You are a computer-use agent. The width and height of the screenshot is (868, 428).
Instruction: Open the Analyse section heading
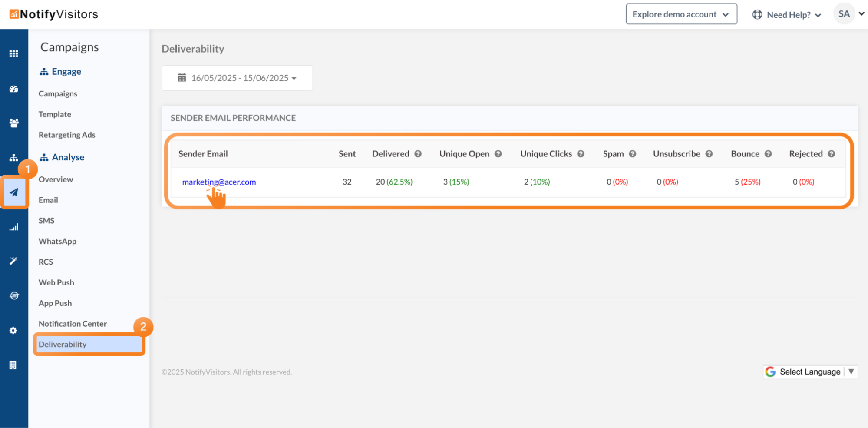(62, 157)
